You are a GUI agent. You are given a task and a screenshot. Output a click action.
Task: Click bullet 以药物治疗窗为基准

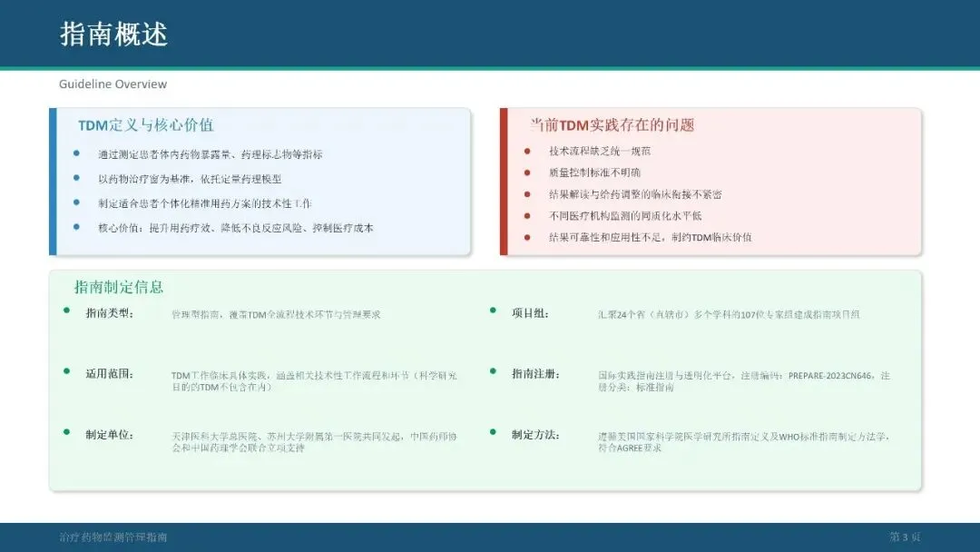pos(190,179)
